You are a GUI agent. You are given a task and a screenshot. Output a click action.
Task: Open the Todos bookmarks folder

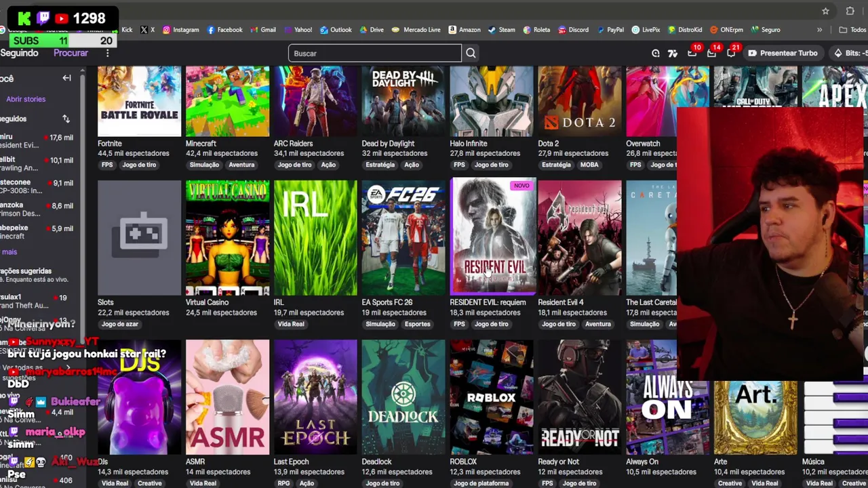point(853,30)
